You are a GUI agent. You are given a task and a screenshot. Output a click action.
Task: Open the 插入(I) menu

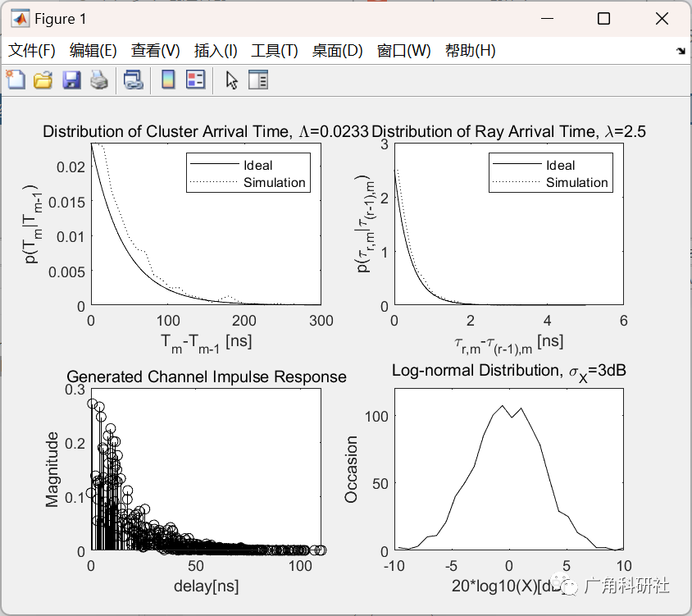215,50
